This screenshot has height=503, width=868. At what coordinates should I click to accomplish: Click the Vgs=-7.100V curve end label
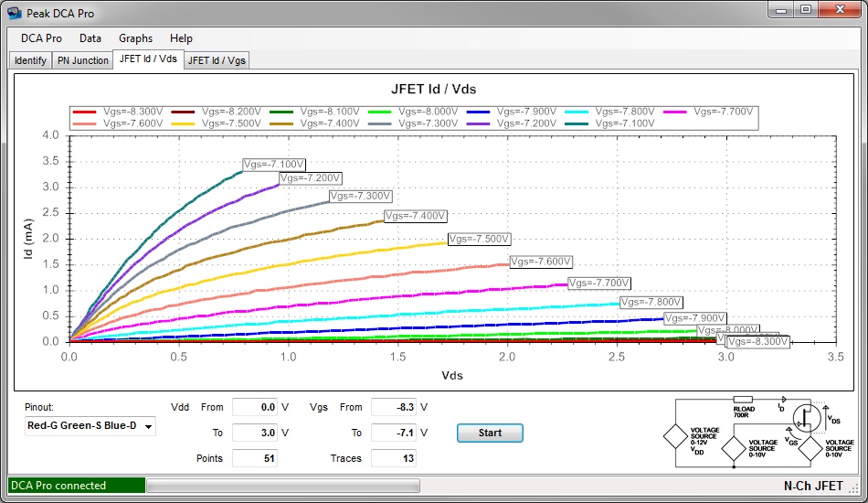point(274,165)
